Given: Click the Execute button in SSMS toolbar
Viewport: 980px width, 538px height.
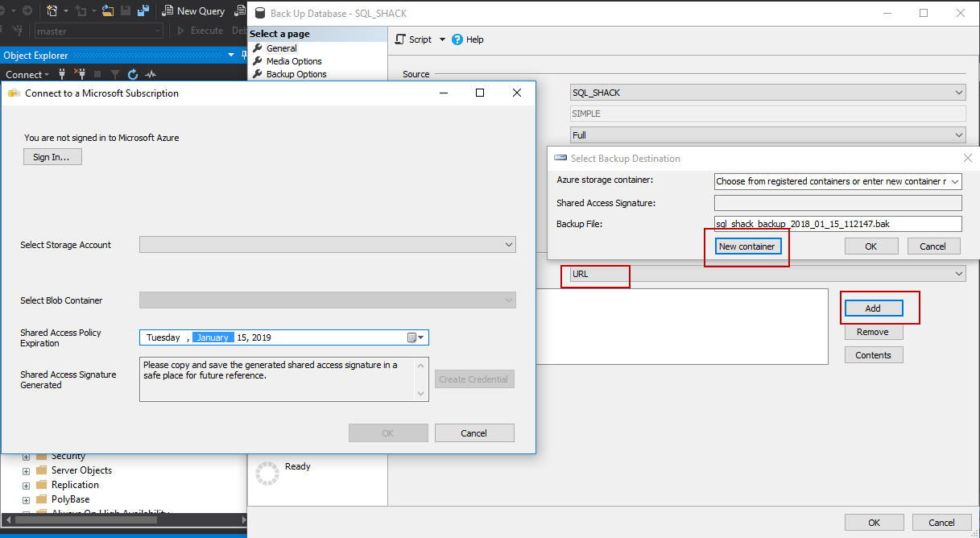Looking at the screenshot, I should tap(199, 31).
